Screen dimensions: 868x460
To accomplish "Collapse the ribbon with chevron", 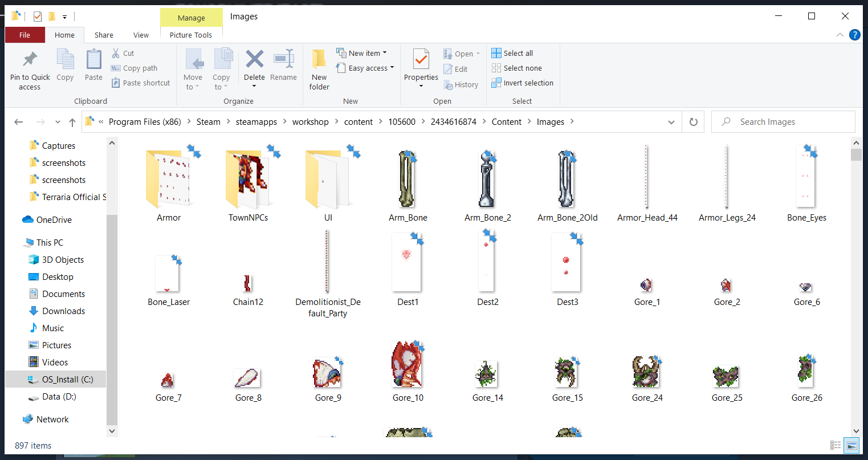I will pos(840,35).
